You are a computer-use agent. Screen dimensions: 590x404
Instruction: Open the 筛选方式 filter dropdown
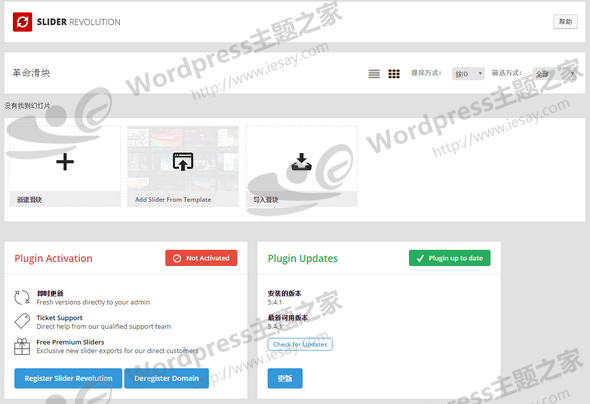(555, 74)
